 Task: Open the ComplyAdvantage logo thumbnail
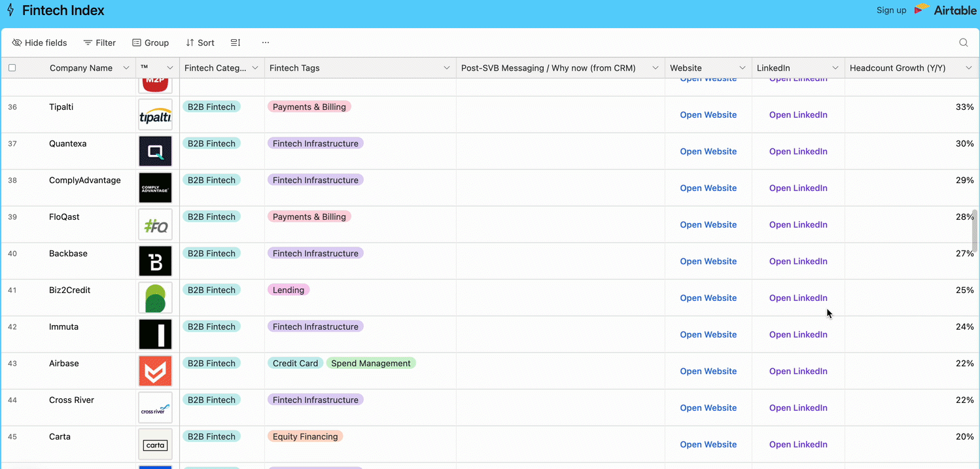click(156, 188)
